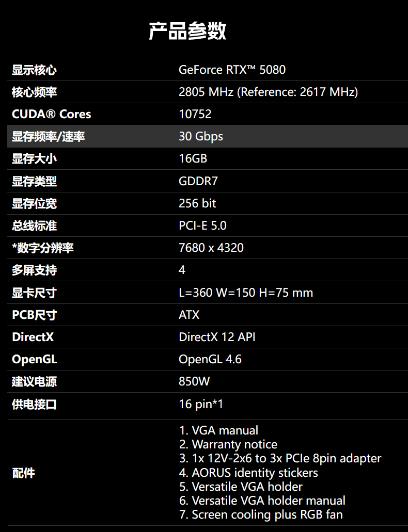Click the 256 bit value
408x532 pixels.
[197, 204]
